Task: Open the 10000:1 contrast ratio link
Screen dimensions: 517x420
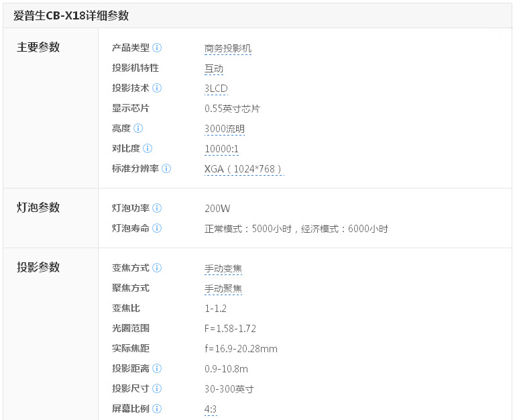Action: (x=221, y=149)
